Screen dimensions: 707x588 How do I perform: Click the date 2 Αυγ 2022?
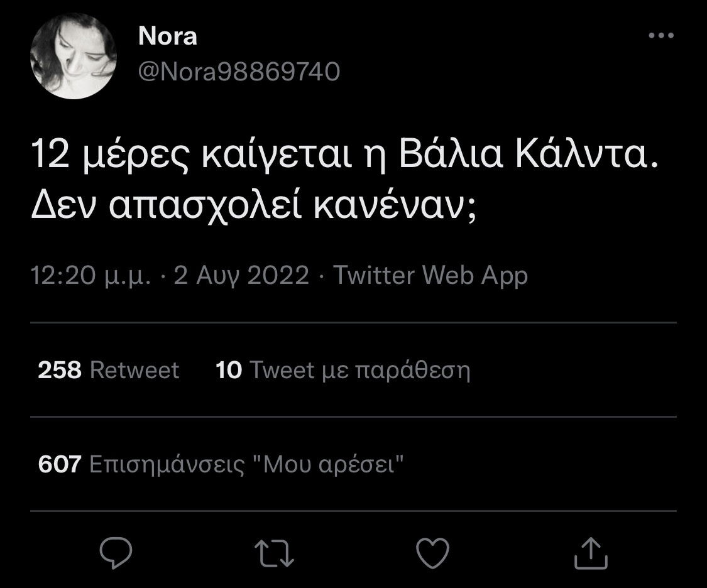pos(241,276)
